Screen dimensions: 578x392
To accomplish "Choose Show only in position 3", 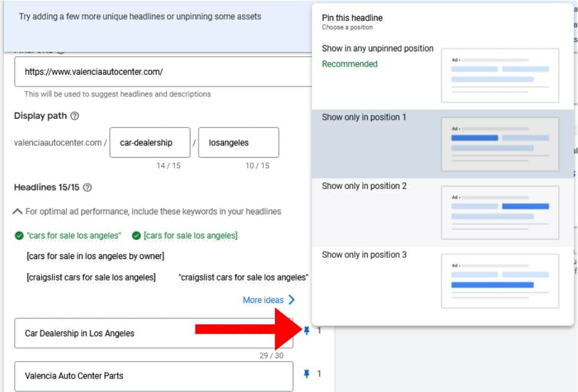I will (364, 255).
